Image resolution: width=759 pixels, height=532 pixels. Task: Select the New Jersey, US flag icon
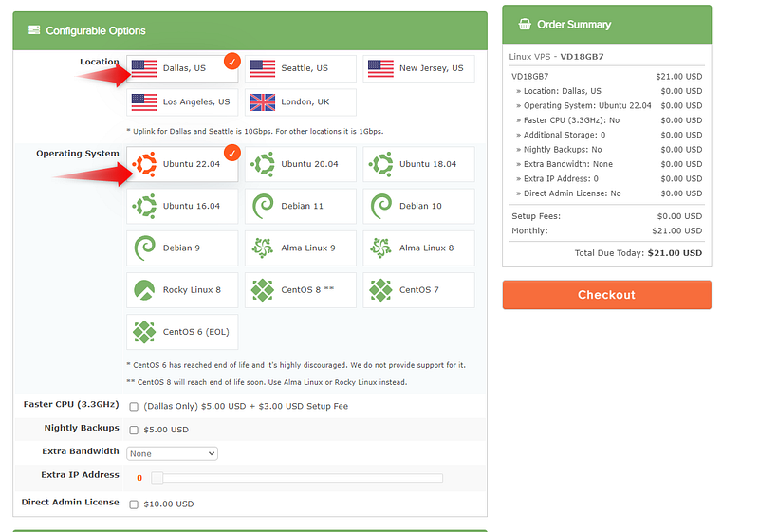(380, 68)
